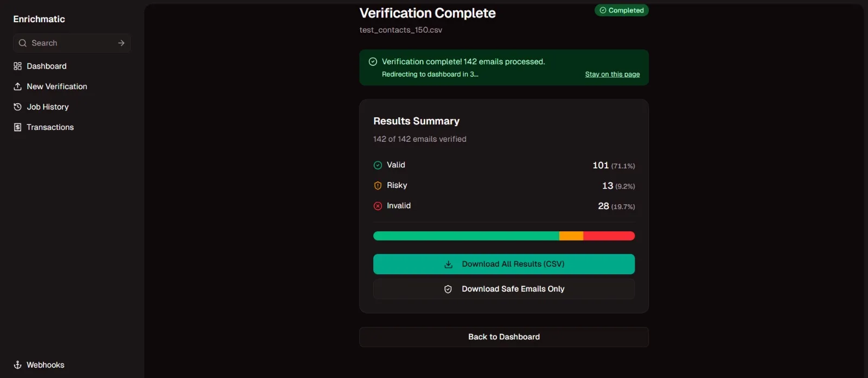The width and height of the screenshot is (868, 378).
Task: Click the Stay on this page link
Action: [x=612, y=74]
